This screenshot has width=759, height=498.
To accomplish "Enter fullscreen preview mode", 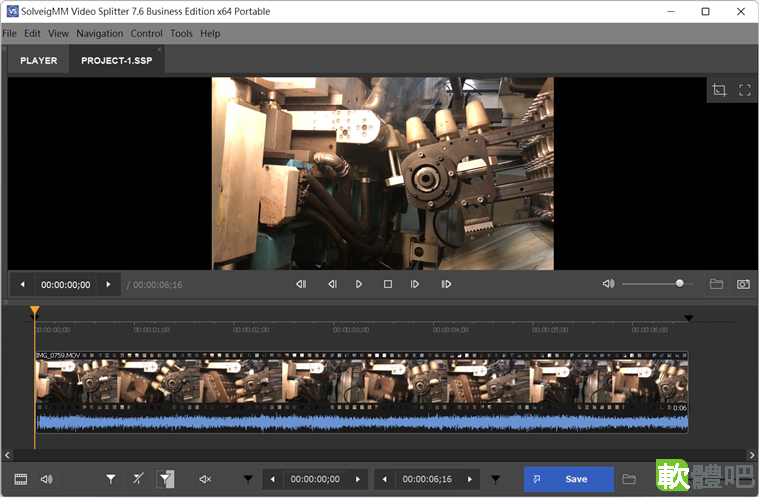I will coord(745,90).
